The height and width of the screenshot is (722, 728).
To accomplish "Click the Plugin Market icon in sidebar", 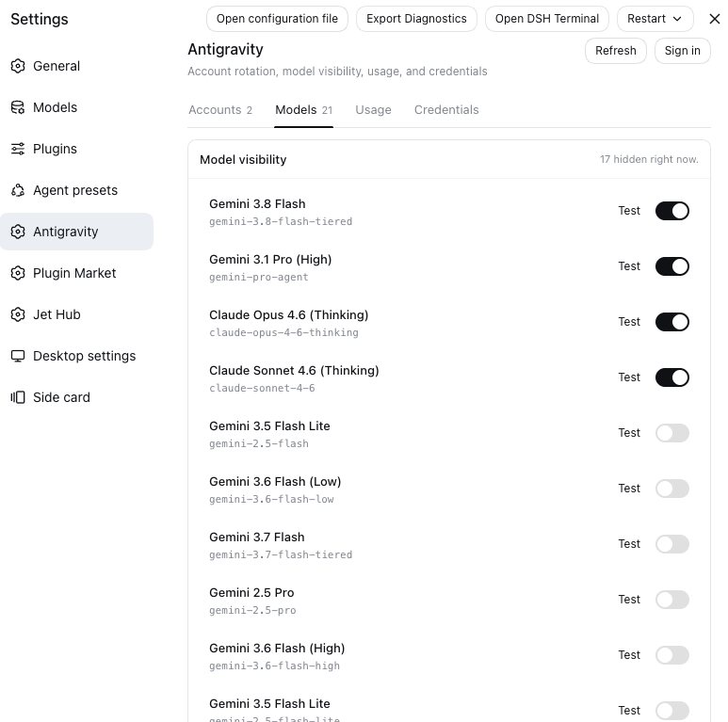I will pos(18,273).
